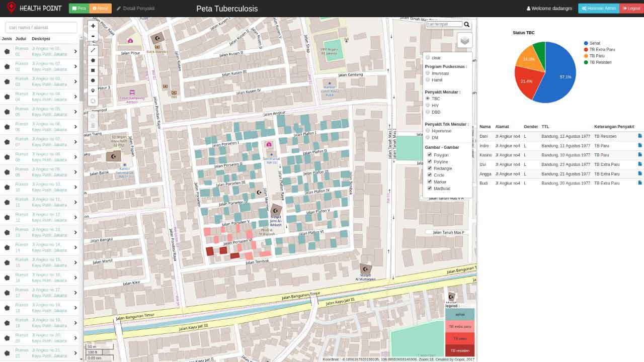Click the place search magnifier icon
The image size is (644, 362).
coord(467,25)
